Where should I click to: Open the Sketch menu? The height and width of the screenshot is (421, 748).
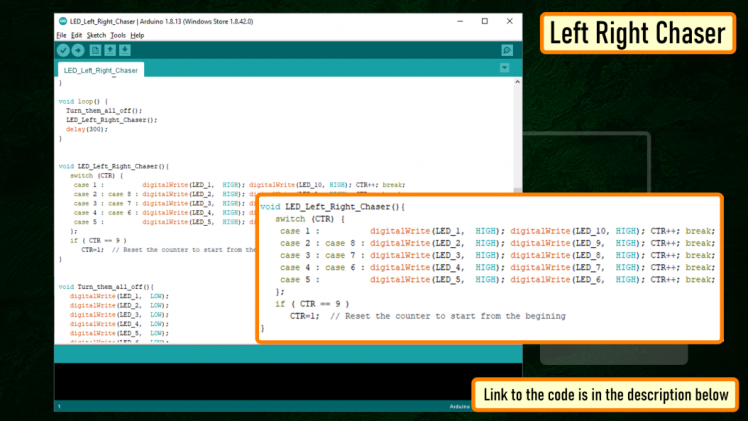[x=96, y=35]
